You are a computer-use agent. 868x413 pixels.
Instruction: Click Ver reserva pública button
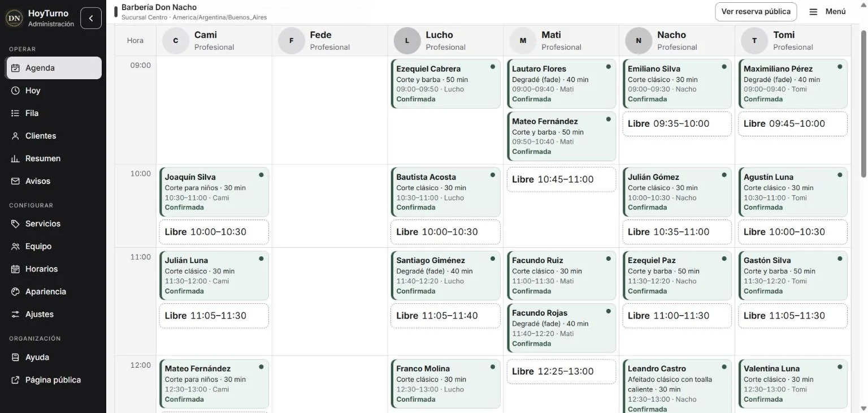(x=756, y=12)
